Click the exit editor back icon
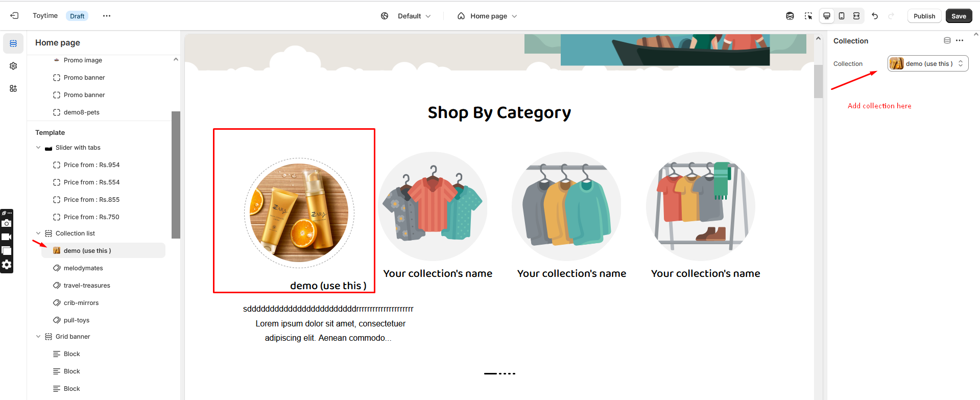Screen dimensions: 980x400 [14, 16]
